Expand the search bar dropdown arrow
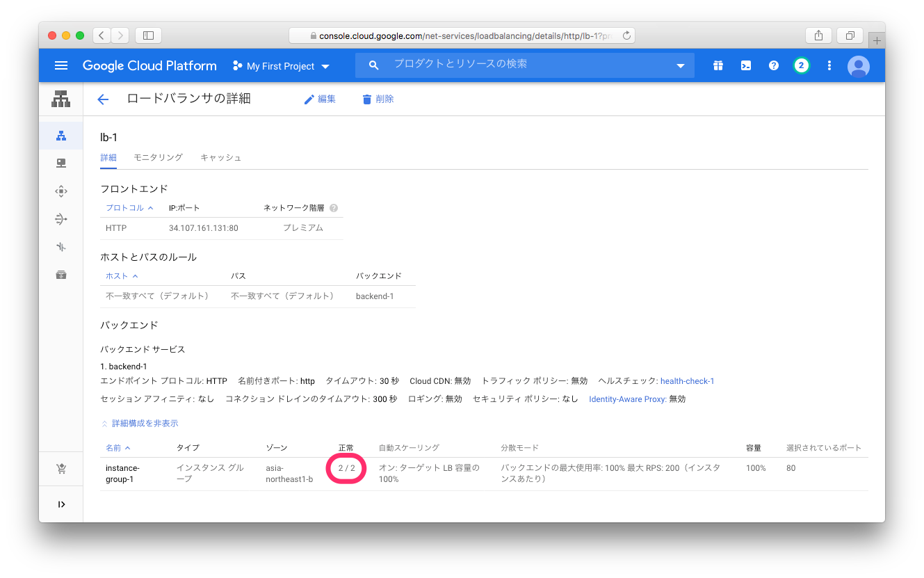924x578 pixels. click(680, 66)
